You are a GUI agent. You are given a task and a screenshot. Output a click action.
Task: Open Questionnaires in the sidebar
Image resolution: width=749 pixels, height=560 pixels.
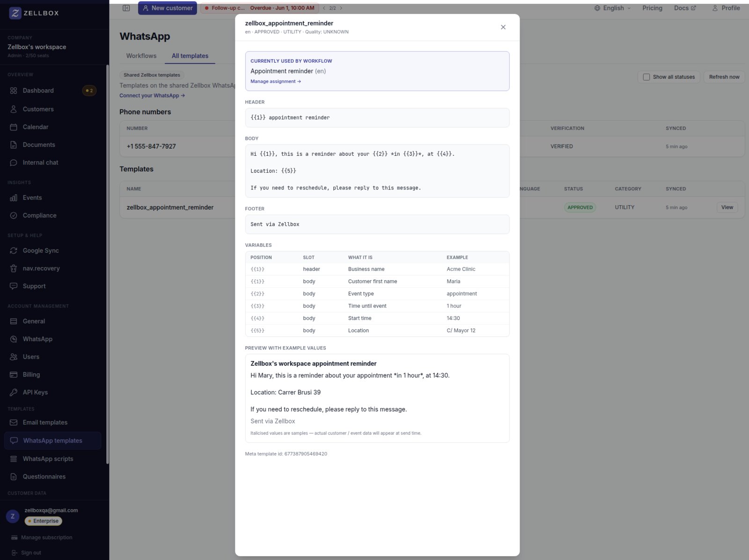44,476
